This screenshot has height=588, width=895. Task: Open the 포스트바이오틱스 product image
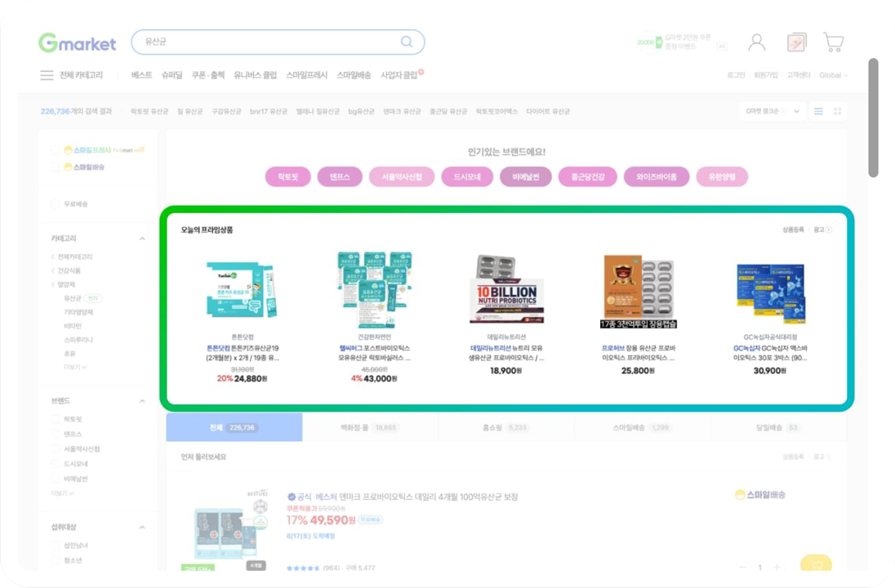375,290
